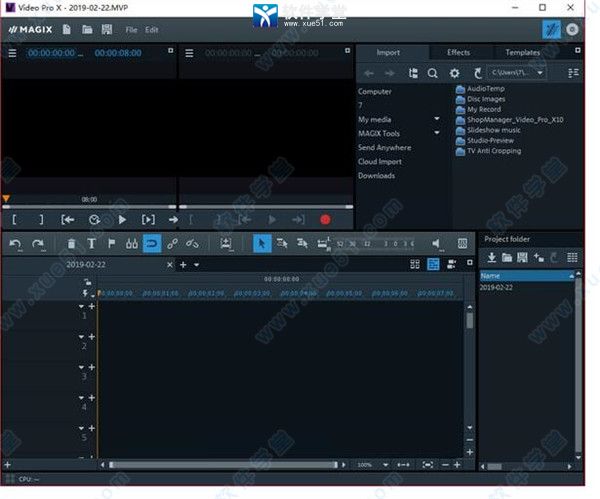Show the folder tree icon in Import

coord(413,73)
